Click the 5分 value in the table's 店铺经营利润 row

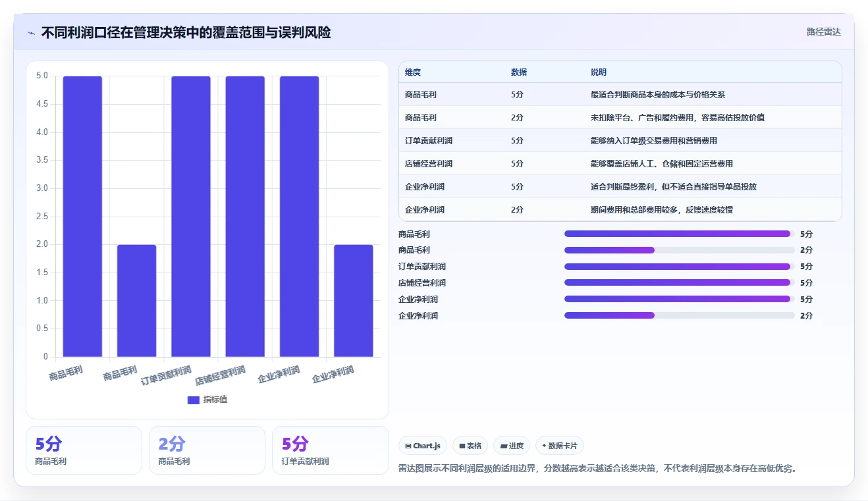(x=517, y=164)
